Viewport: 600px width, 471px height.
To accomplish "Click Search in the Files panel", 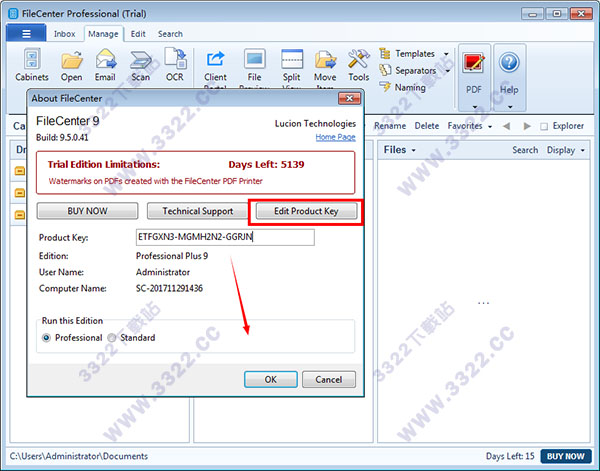I will coord(525,150).
